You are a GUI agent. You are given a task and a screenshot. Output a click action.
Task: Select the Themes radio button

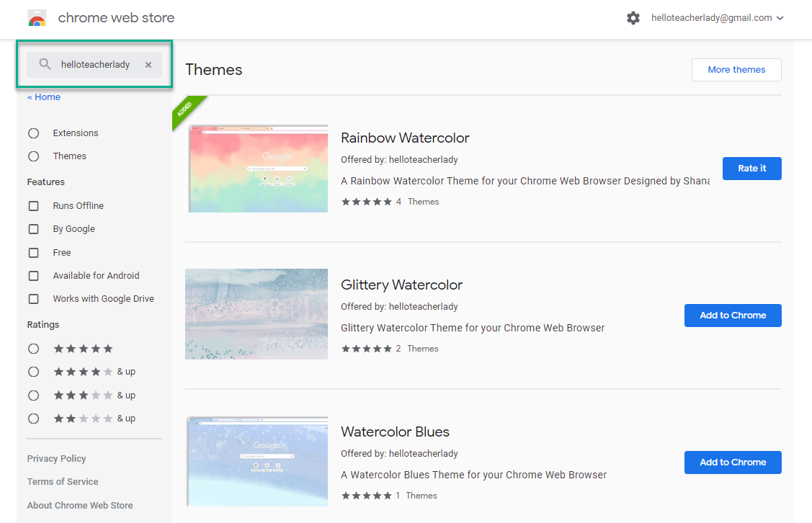pos(34,156)
